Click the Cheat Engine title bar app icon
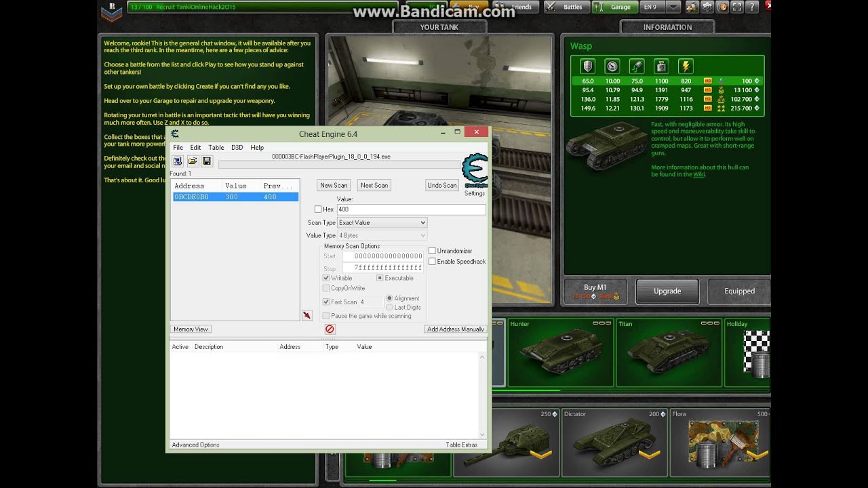Screen dimensions: 868x488 click(175, 134)
